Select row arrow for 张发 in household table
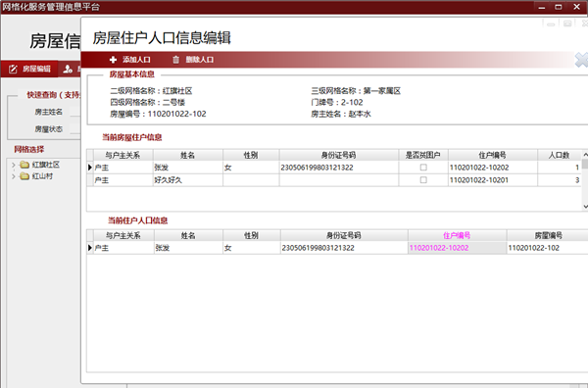 tap(90, 168)
